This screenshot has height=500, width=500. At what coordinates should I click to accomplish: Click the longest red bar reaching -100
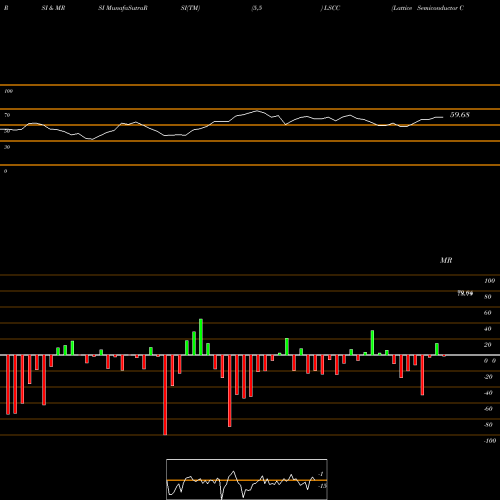[x=165, y=395]
